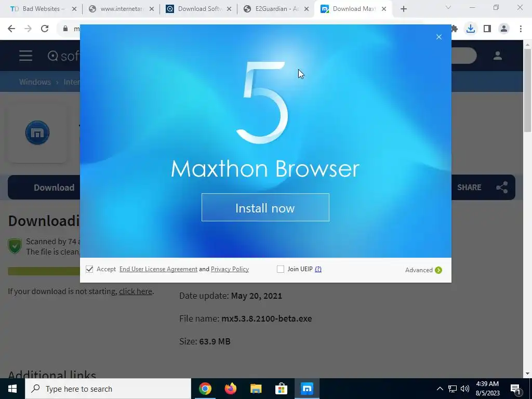Open the Windows Start menu

tap(12, 389)
